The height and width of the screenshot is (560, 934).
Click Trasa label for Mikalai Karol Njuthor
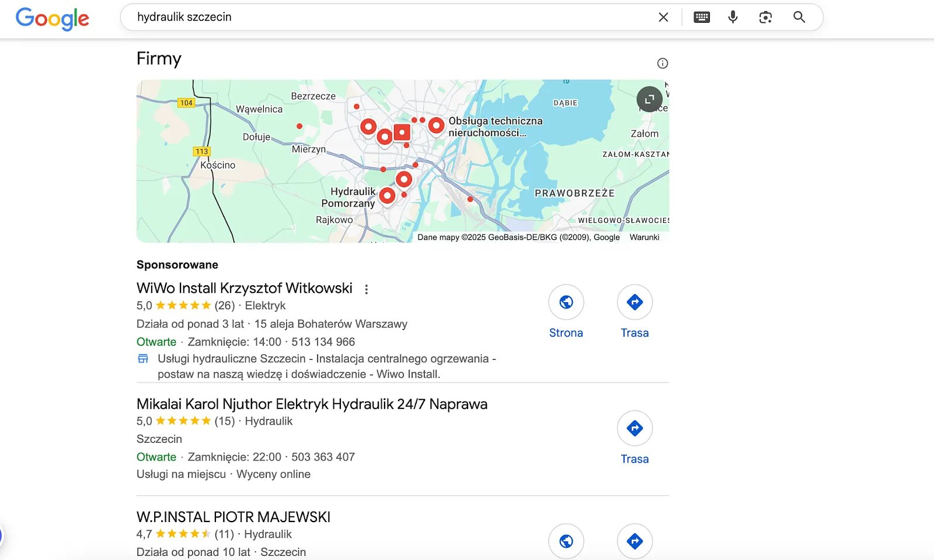pyautogui.click(x=635, y=459)
